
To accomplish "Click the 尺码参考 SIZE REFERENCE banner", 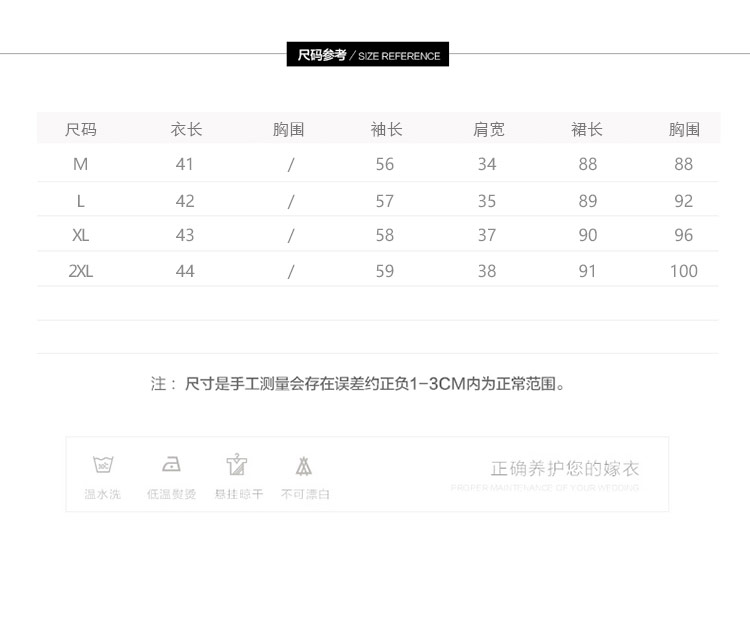I will [x=368, y=54].
